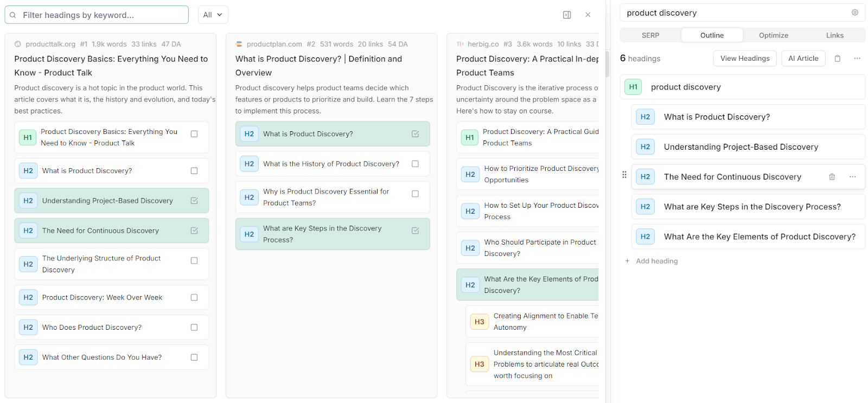Viewport: 868px width, 403px height.
Task: Select 'Product Discovery: Week Over Week' checkbox
Action: 194,298
